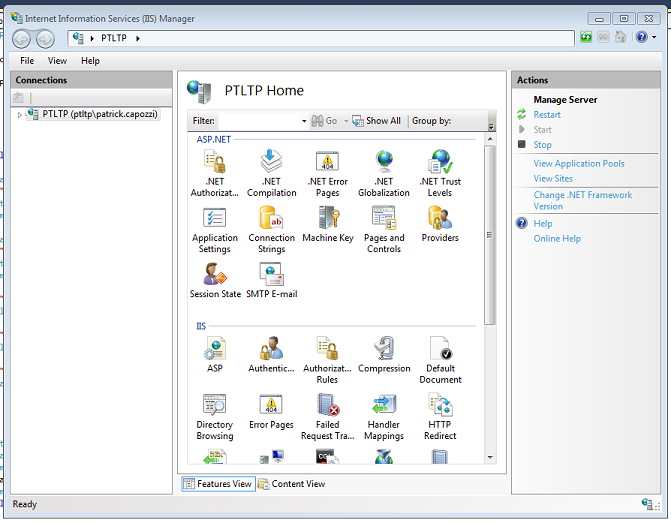
Task: Switch to Content View tab
Action: point(292,484)
